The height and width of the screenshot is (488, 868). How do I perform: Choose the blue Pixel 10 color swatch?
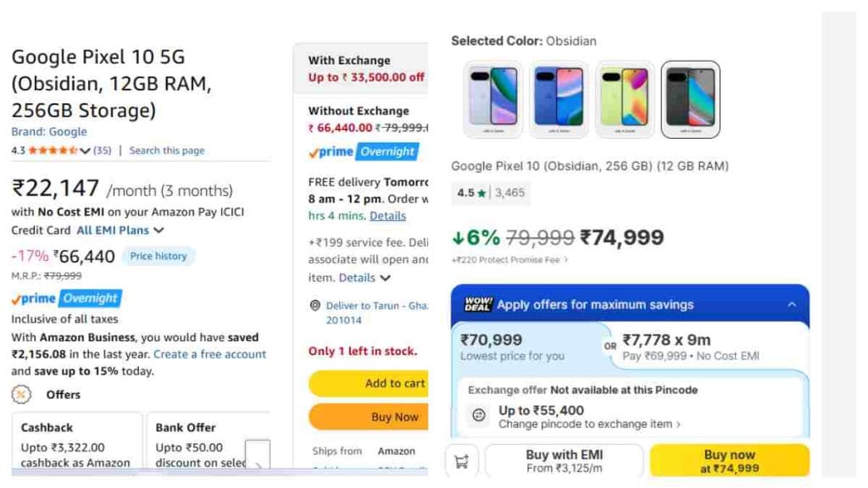click(559, 100)
